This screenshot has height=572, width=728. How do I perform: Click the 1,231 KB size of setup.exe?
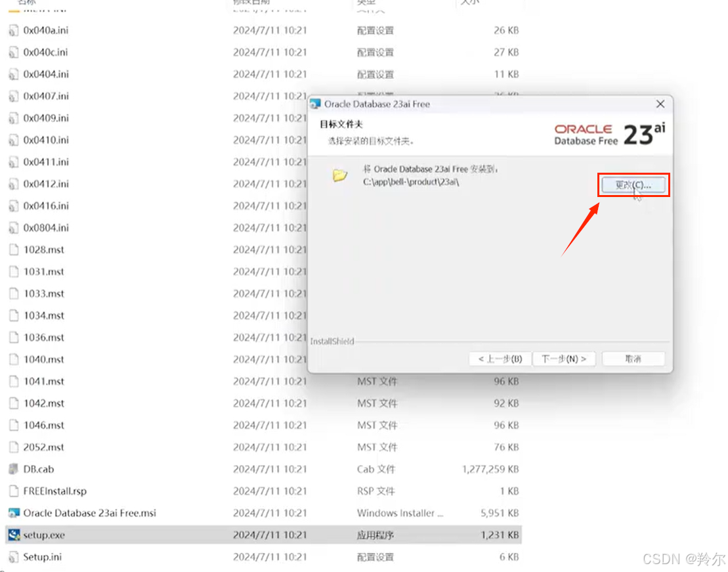click(x=500, y=535)
